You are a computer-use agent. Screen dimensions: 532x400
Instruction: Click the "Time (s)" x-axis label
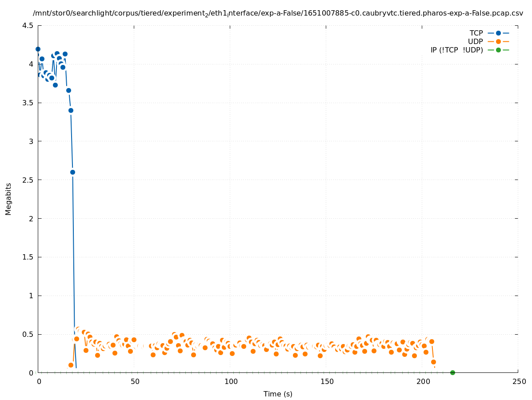coord(278,394)
